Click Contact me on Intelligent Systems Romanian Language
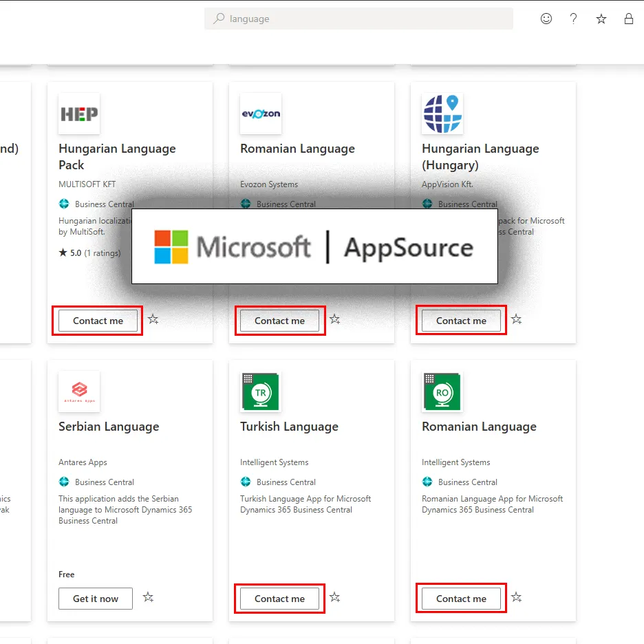Viewport: 644px width, 644px height. tap(461, 599)
